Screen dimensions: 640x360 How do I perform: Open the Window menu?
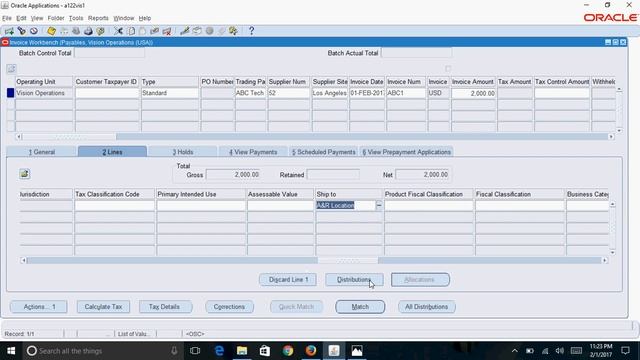(x=124, y=18)
